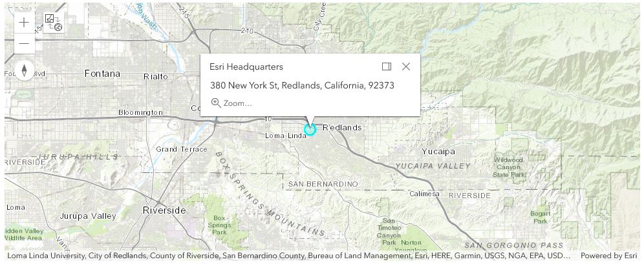Zoom out with the minus button
This screenshot has height=264, width=644.
(24, 44)
